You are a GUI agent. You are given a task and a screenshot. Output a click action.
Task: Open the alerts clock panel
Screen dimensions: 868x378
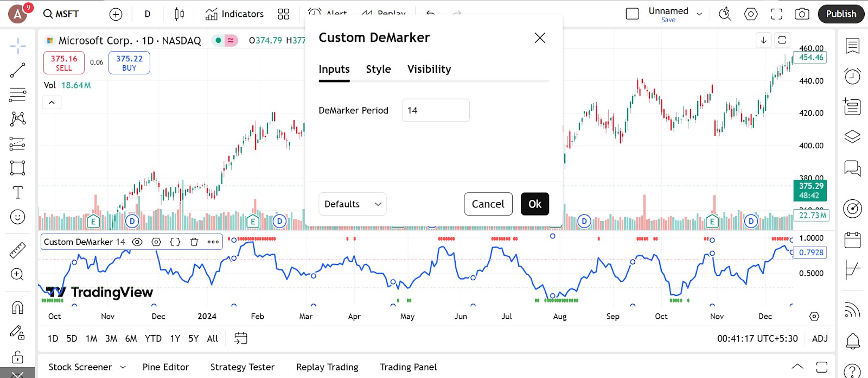852,76
